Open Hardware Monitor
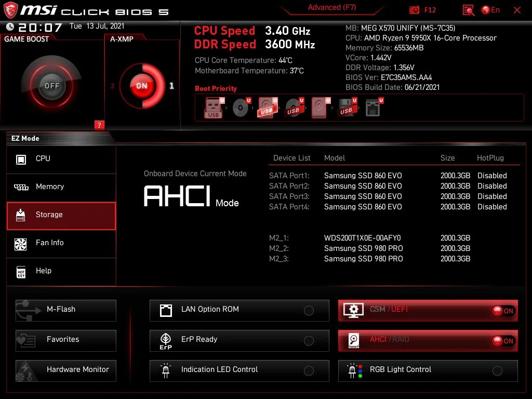The width and height of the screenshot is (532, 399). pos(66,370)
